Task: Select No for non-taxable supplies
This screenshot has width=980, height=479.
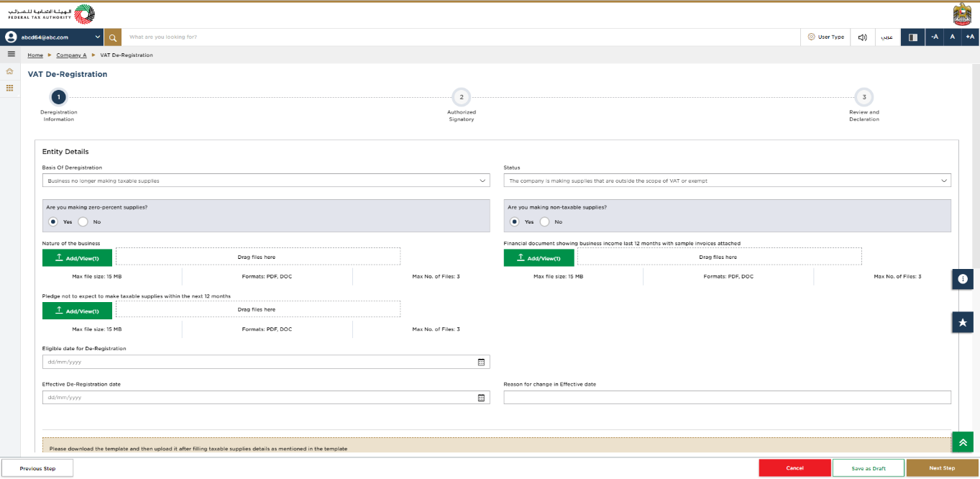Action: coord(544,222)
